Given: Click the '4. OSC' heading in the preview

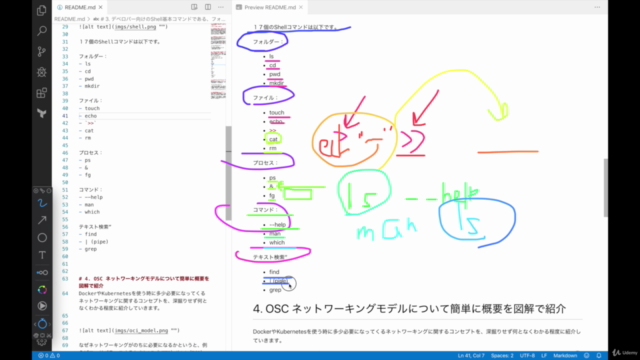Looking at the screenshot, I should 409,309.
